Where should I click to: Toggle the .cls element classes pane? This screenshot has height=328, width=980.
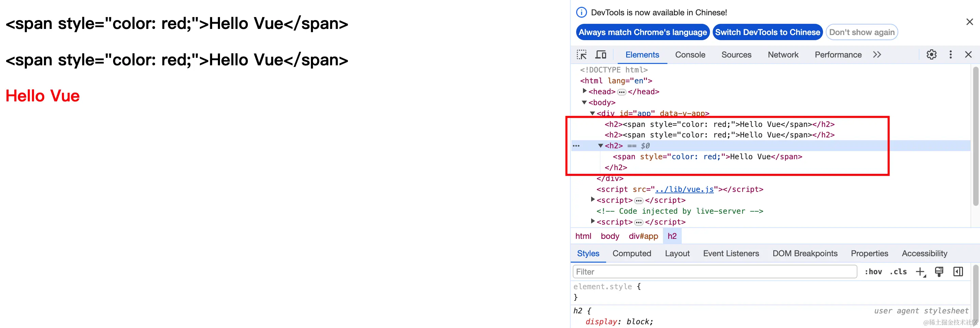898,272
